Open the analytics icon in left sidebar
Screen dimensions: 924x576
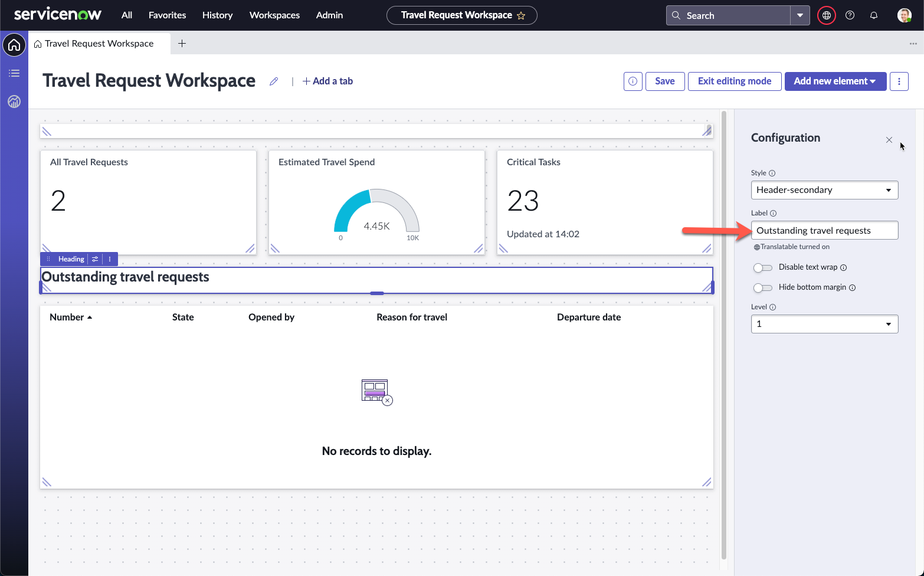pos(14,102)
